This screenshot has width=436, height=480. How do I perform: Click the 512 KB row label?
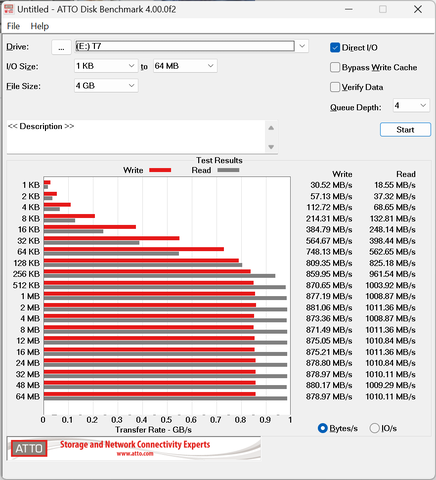[26, 285]
